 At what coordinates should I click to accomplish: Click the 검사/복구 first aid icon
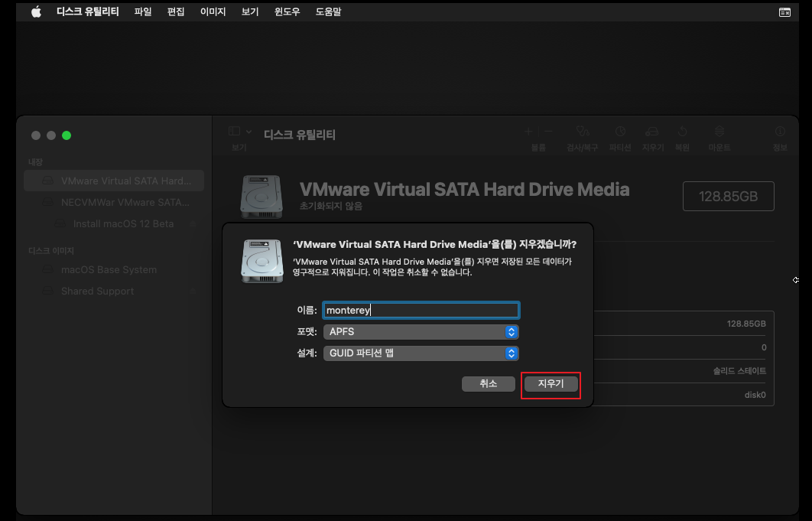(x=583, y=132)
